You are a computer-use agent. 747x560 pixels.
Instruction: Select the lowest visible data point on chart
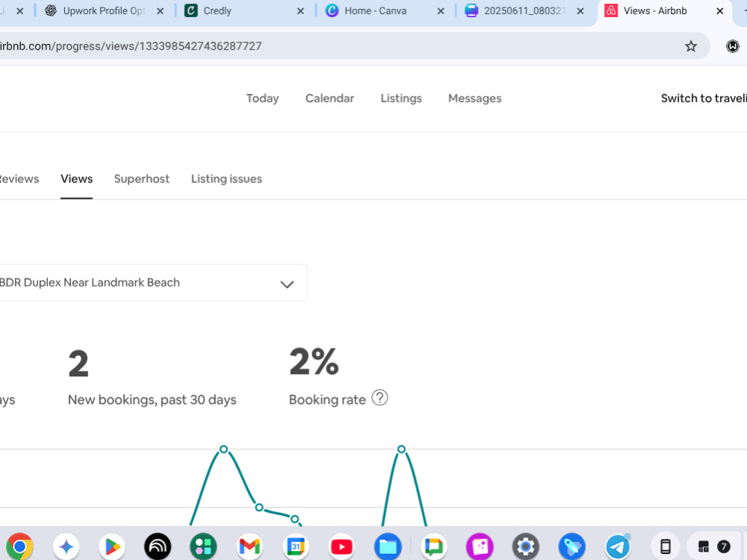click(294, 519)
